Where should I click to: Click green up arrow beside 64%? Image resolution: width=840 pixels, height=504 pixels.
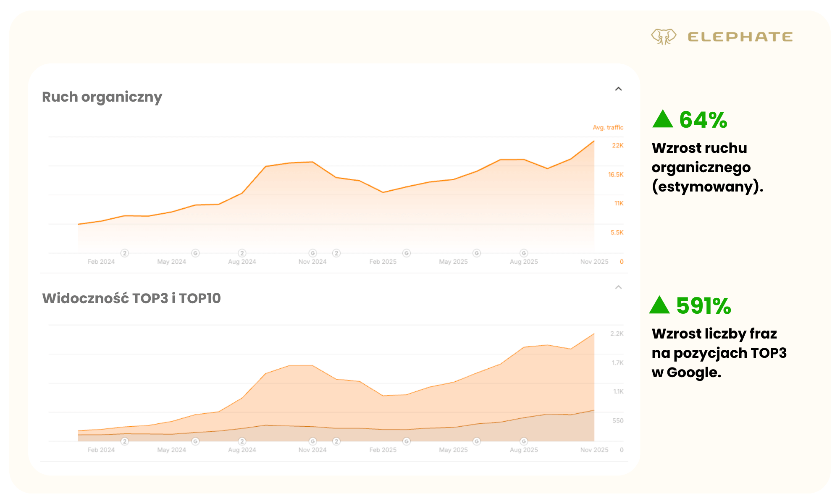[663, 119]
